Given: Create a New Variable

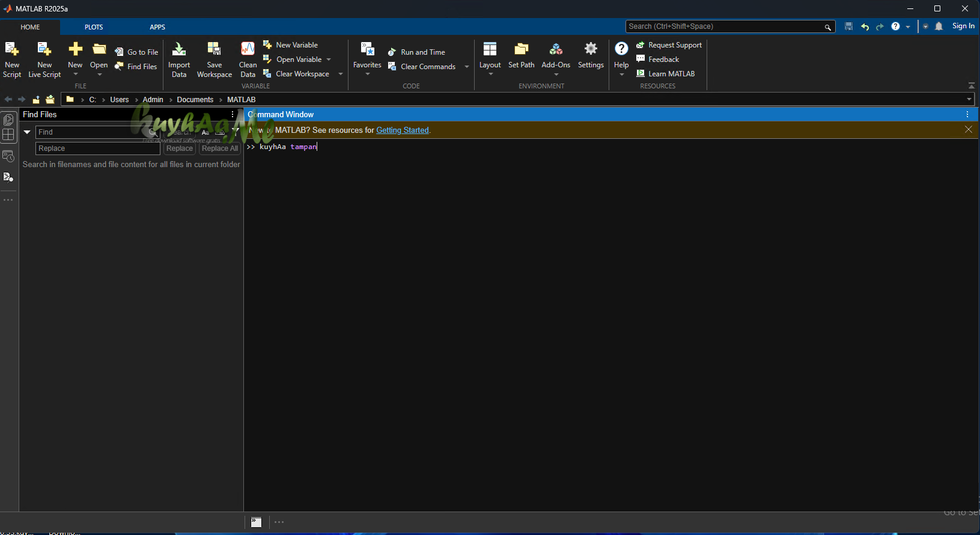Looking at the screenshot, I should coord(291,45).
